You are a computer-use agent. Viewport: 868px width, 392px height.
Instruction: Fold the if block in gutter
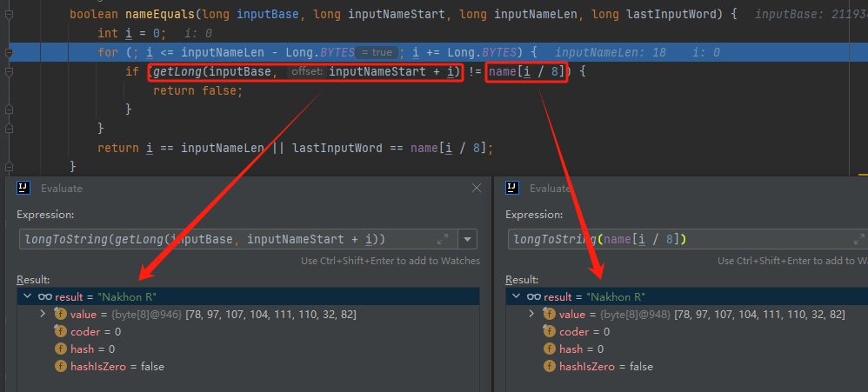[8, 72]
